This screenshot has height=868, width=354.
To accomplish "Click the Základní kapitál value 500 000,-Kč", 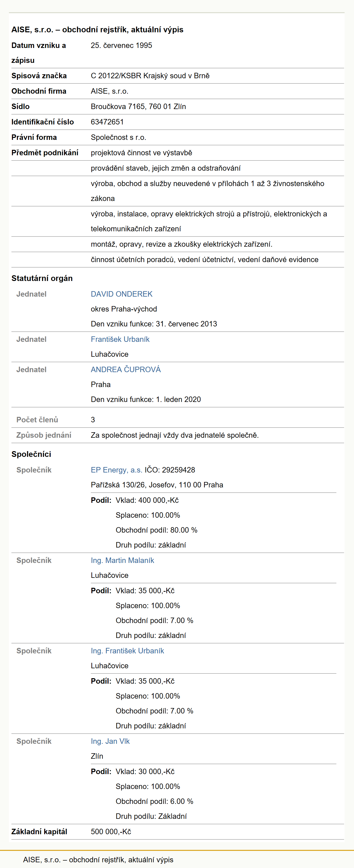I will (111, 831).
